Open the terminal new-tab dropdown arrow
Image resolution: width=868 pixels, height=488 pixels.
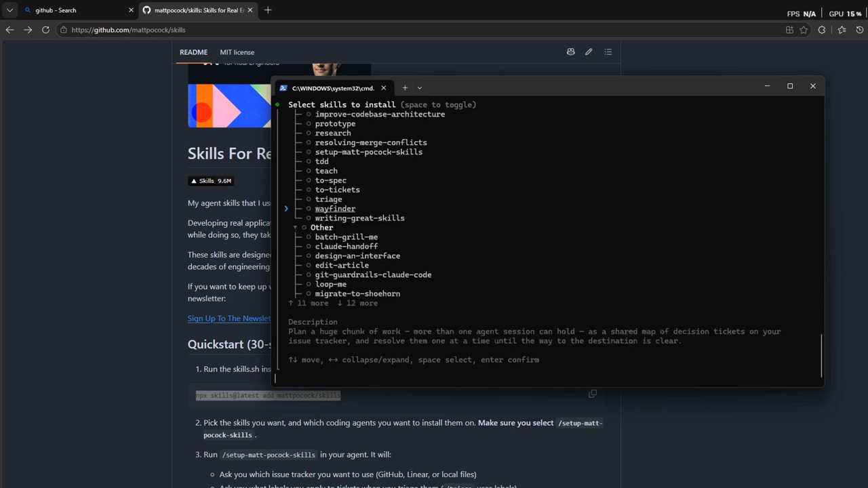click(x=420, y=87)
